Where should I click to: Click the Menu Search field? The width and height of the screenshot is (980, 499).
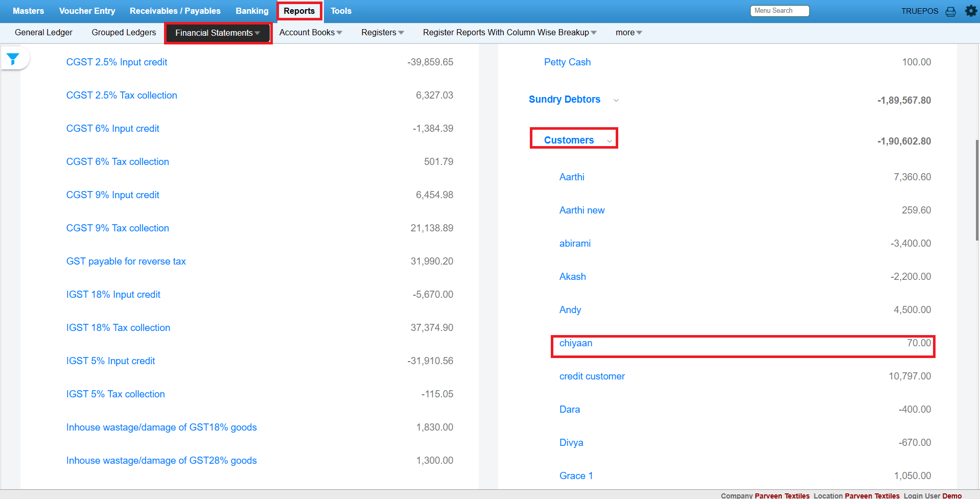click(x=780, y=11)
